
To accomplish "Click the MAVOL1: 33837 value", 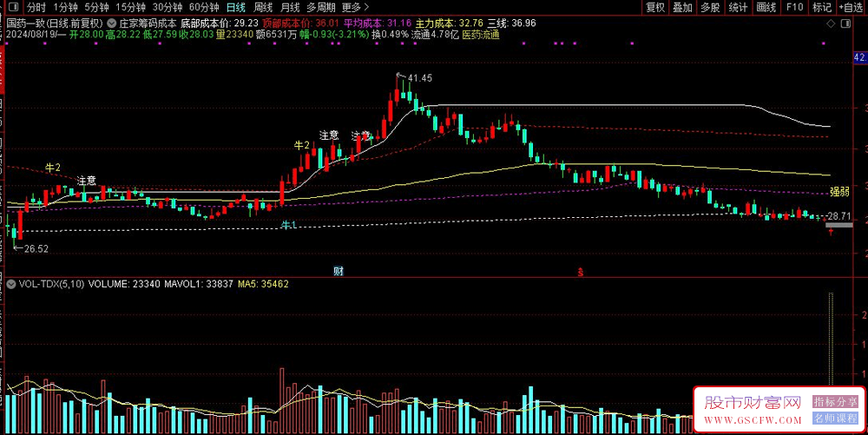I will (199, 284).
